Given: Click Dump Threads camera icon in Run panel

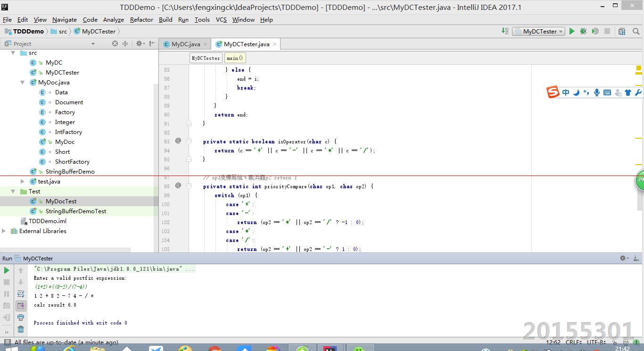Looking at the screenshot, I should click(x=7, y=306).
